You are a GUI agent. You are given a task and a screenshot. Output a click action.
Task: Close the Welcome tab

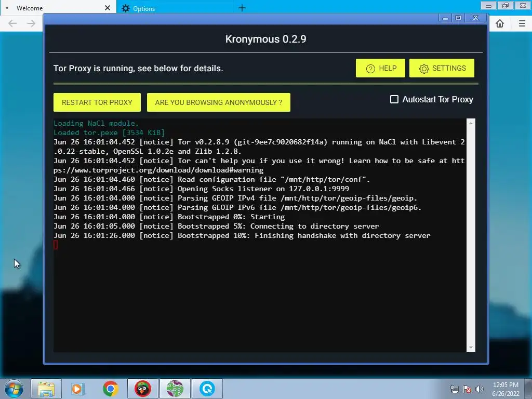(108, 8)
